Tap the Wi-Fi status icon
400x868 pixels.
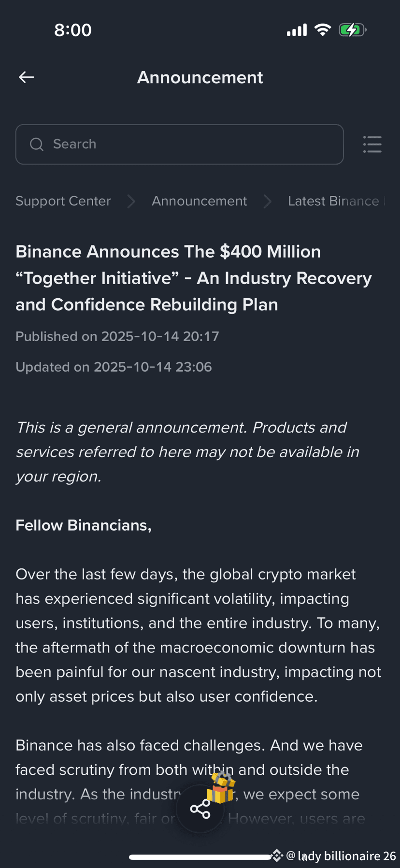coord(323,29)
